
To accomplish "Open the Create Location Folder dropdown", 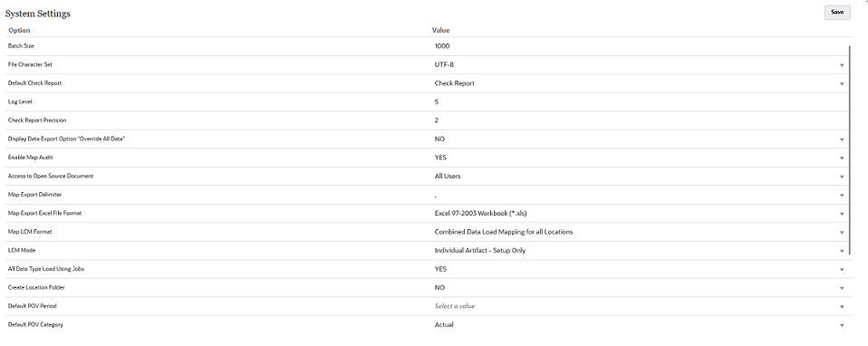I will (x=842, y=288).
